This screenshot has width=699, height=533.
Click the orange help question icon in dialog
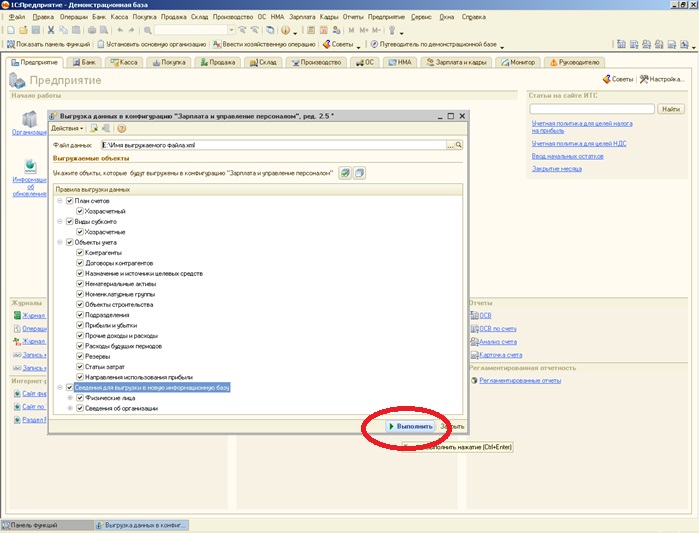[x=121, y=128]
